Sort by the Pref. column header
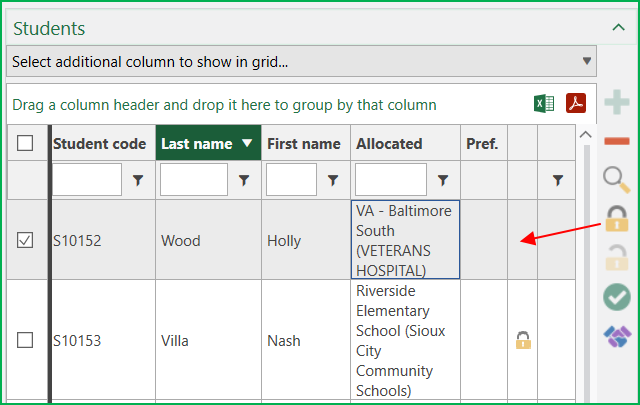This screenshot has width=640, height=405. tap(484, 143)
